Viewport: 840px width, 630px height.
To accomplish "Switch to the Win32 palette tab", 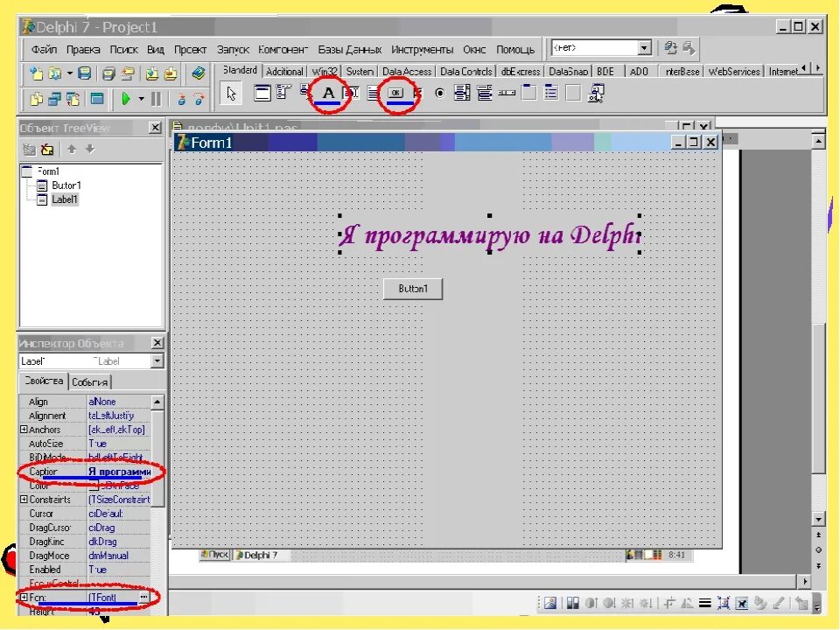I will (x=325, y=71).
